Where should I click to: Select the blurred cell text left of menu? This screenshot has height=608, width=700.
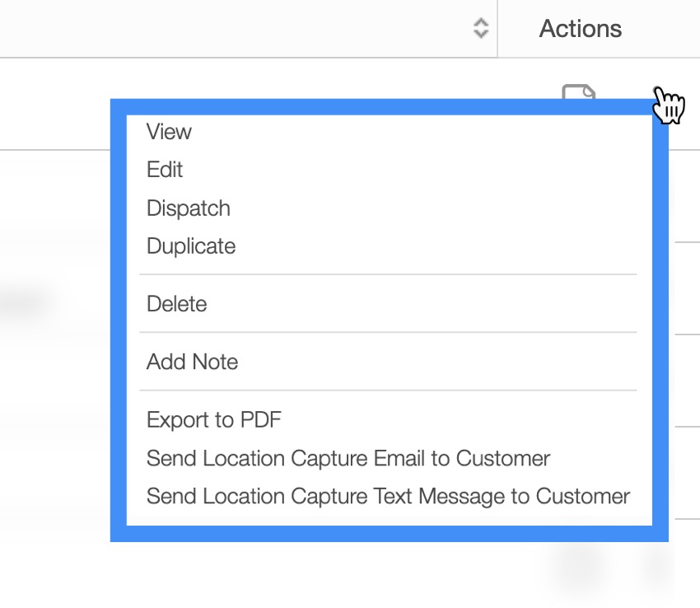(25, 302)
